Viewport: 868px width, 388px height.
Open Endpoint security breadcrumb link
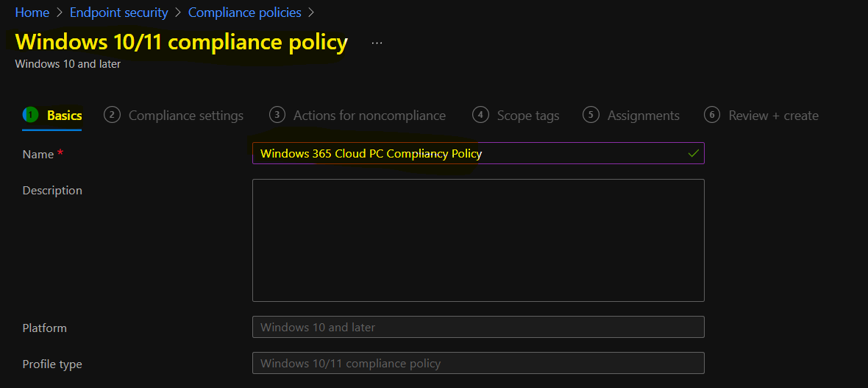point(119,13)
